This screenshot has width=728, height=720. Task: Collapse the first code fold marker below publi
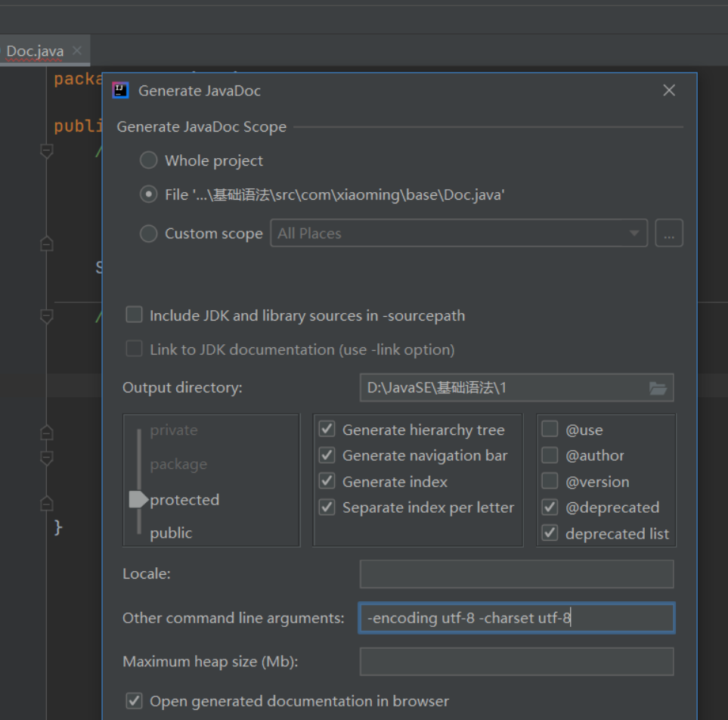pyautogui.click(x=46, y=151)
